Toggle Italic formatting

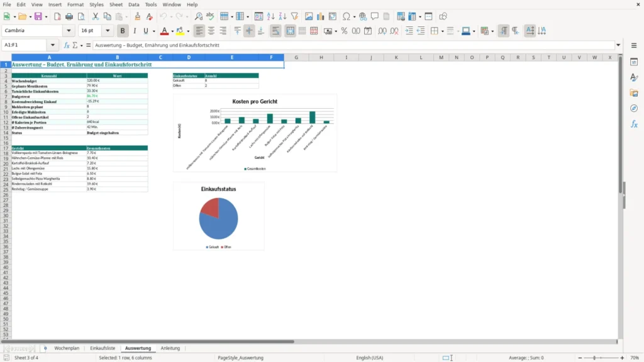click(135, 31)
